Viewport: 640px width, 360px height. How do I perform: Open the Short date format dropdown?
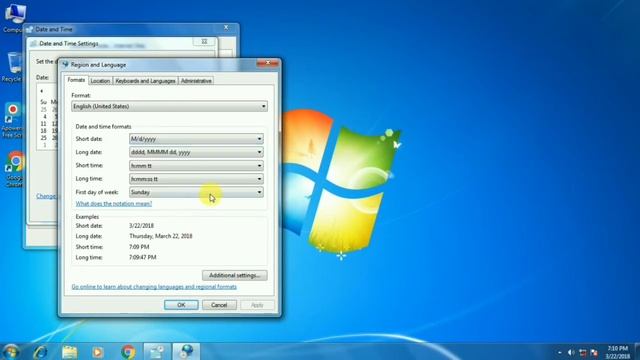coord(196,139)
